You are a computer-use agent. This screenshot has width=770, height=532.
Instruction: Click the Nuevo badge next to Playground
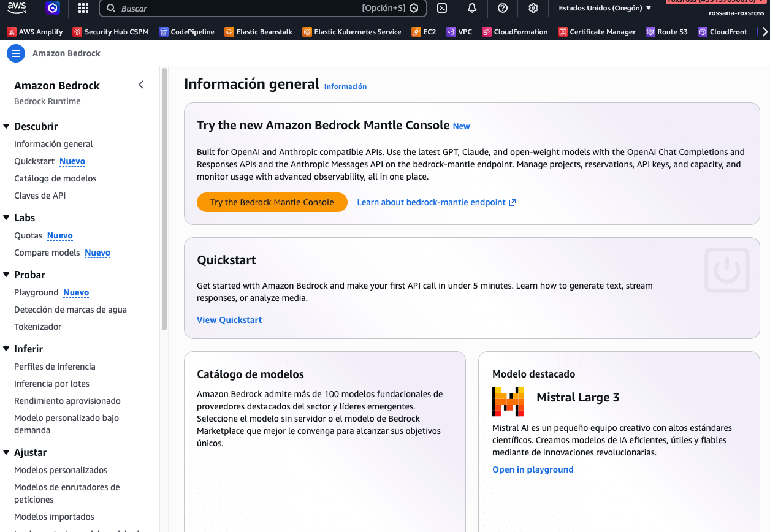[76, 292]
